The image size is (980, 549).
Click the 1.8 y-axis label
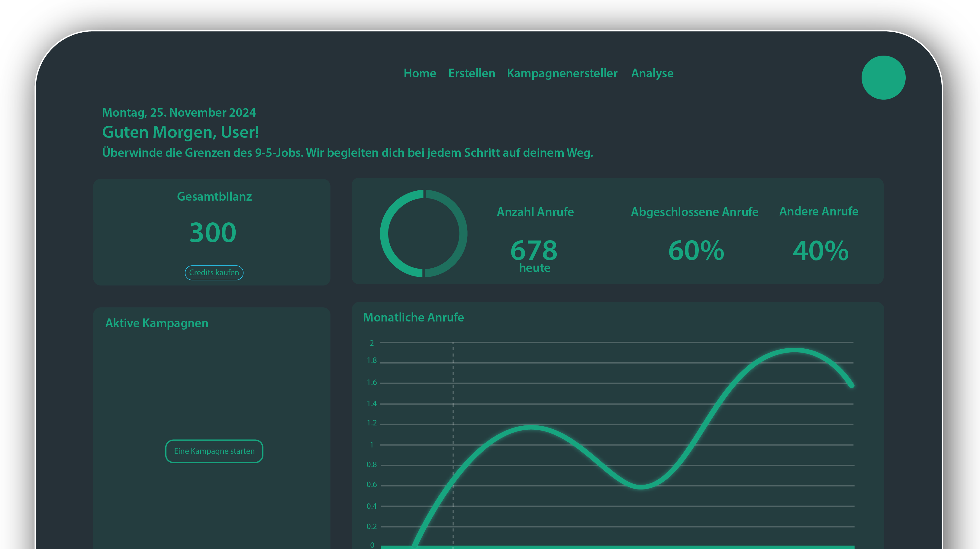pos(372,360)
